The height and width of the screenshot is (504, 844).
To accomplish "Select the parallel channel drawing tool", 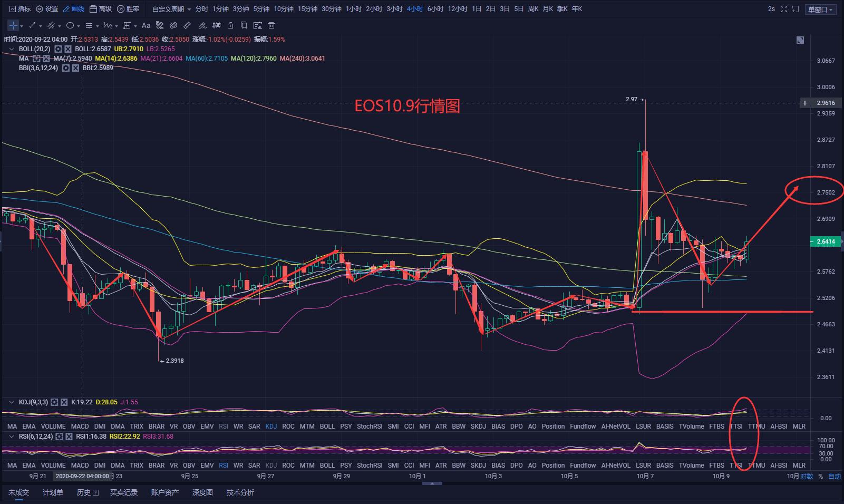I will click(x=51, y=25).
